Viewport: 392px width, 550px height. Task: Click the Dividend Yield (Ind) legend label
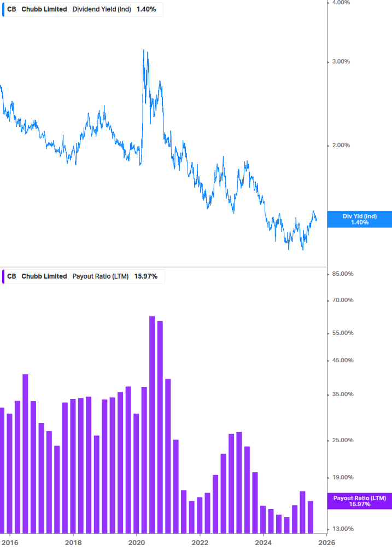click(102, 9)
